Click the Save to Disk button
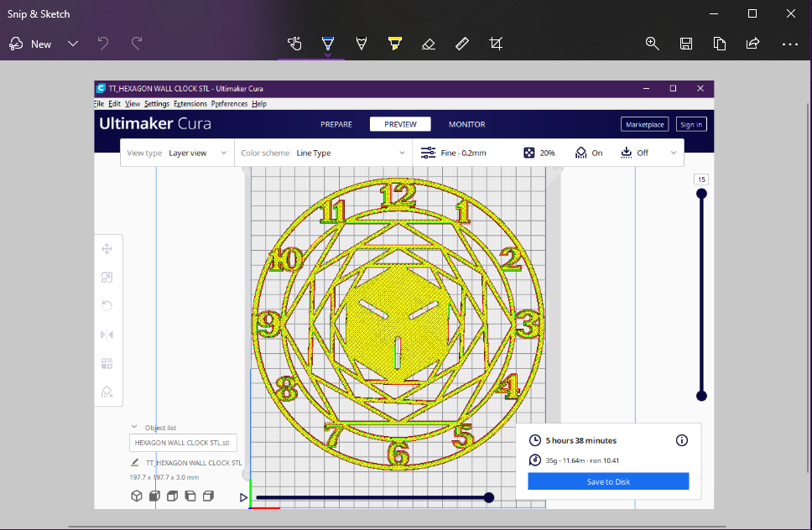The width and height of the screenshot is (812, 530). [608, 481]
